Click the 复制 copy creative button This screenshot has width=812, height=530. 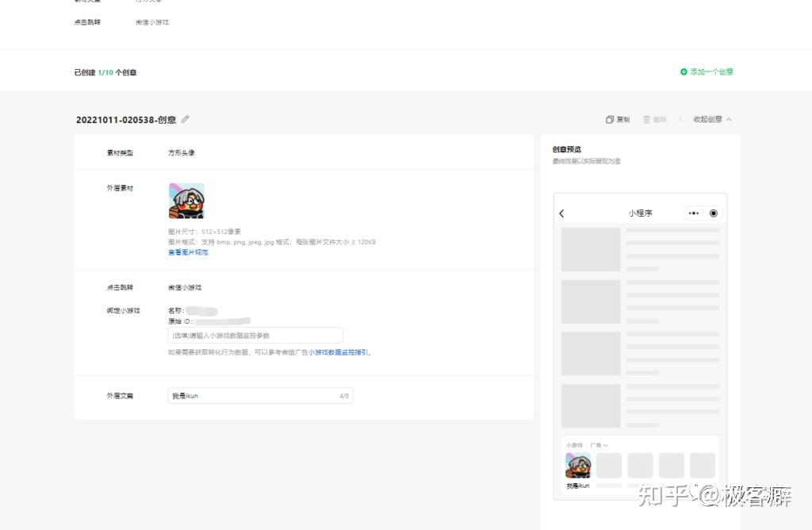(618, 119)
